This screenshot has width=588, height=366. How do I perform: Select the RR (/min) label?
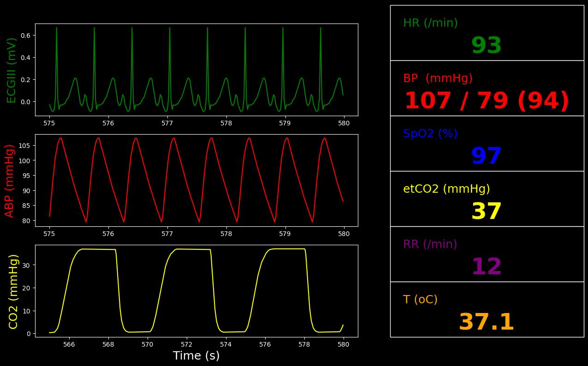(x=430, y=244)
